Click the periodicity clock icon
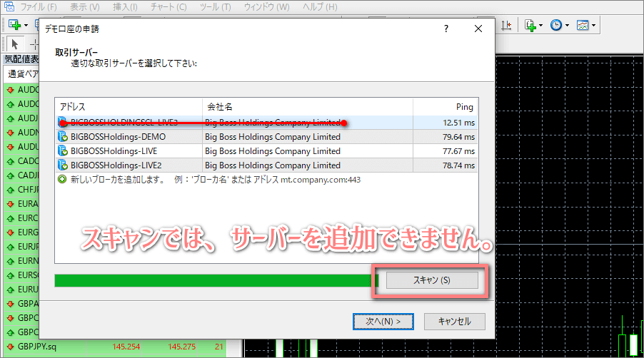The height and width of the screenshot is (358, 644). (556, 26)
